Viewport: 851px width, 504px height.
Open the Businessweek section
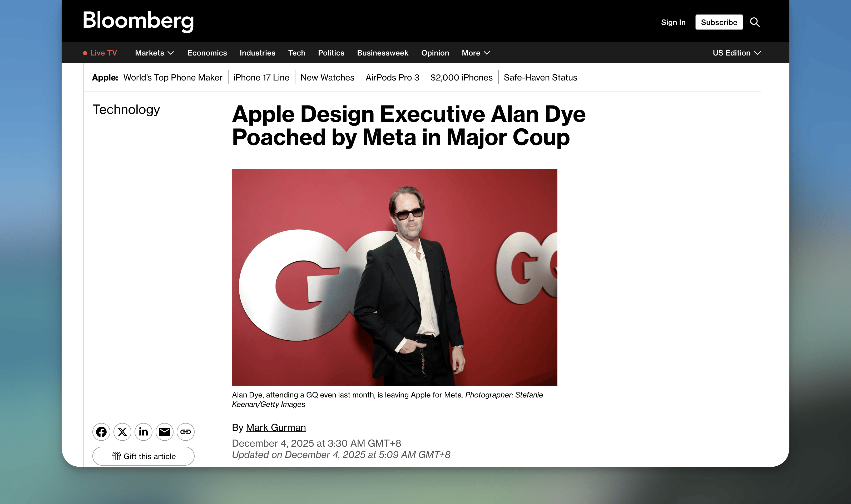pyautogui.click(x=382, y=53)
